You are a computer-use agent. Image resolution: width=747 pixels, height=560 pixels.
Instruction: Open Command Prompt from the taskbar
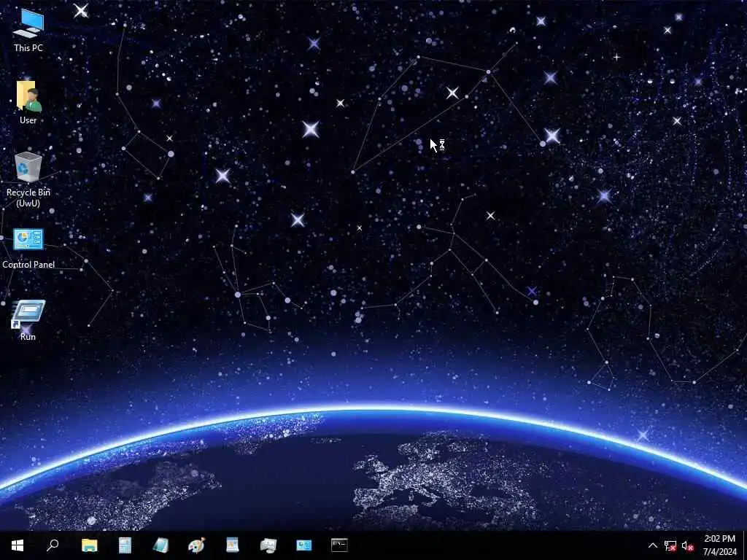click(x=339, y=545)
